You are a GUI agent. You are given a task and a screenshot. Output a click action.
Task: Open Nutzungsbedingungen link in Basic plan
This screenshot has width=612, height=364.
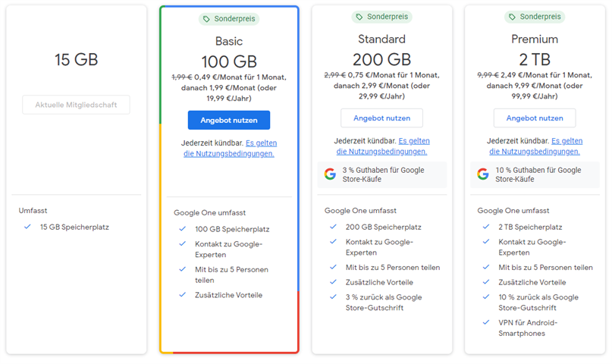pos(229,153)
